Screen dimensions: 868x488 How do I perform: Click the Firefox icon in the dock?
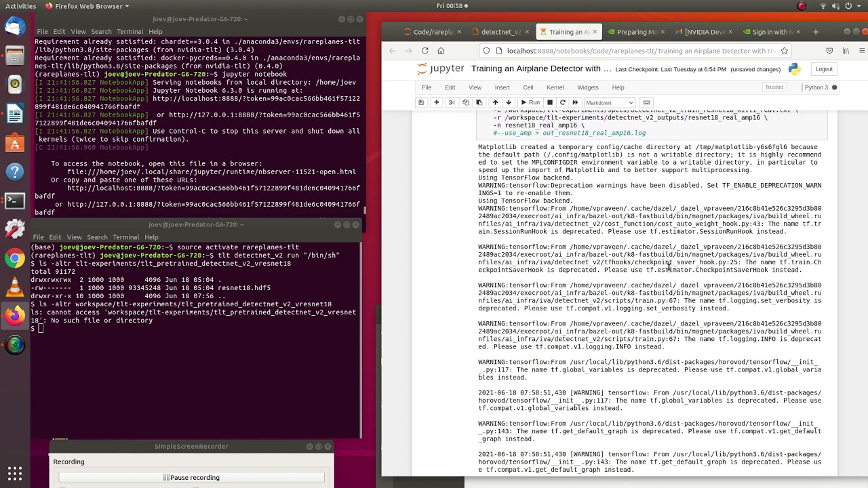pos(15,316)
